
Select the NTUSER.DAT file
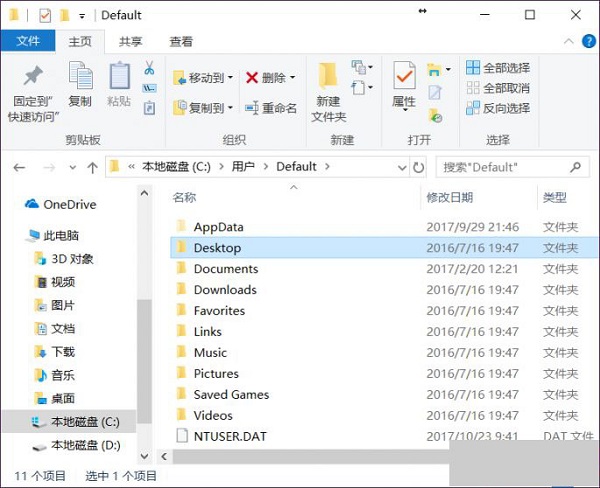click(x=230, y=436)
